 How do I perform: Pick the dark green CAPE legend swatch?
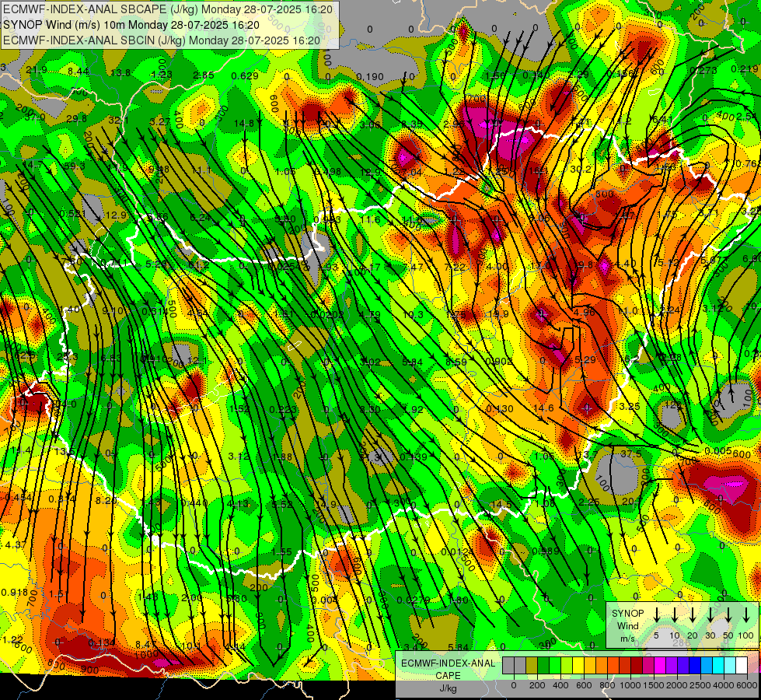[x=543, y=666]
